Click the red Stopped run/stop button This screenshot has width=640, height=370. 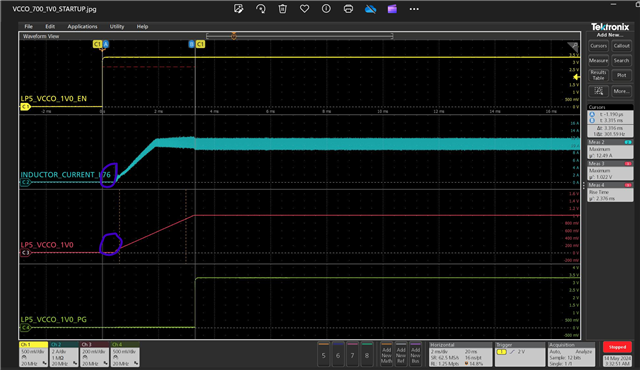click(x=617, y=347)
